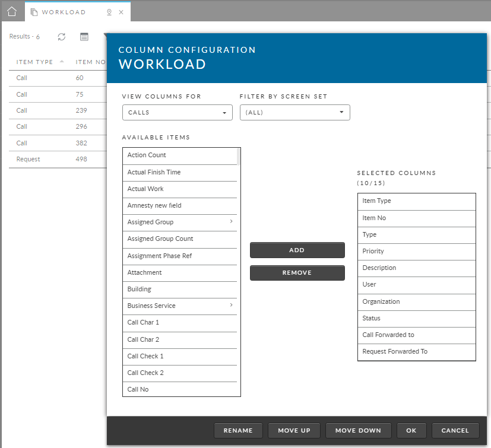Click the available items list scrollbar
The image size is (491, 448).
tap(239, 157)
